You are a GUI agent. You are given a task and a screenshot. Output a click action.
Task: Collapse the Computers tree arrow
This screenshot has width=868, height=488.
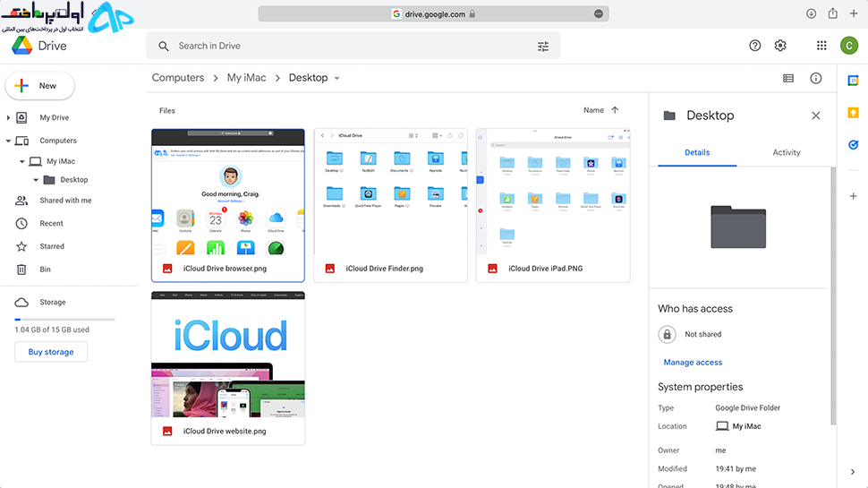tap(8, 141)
